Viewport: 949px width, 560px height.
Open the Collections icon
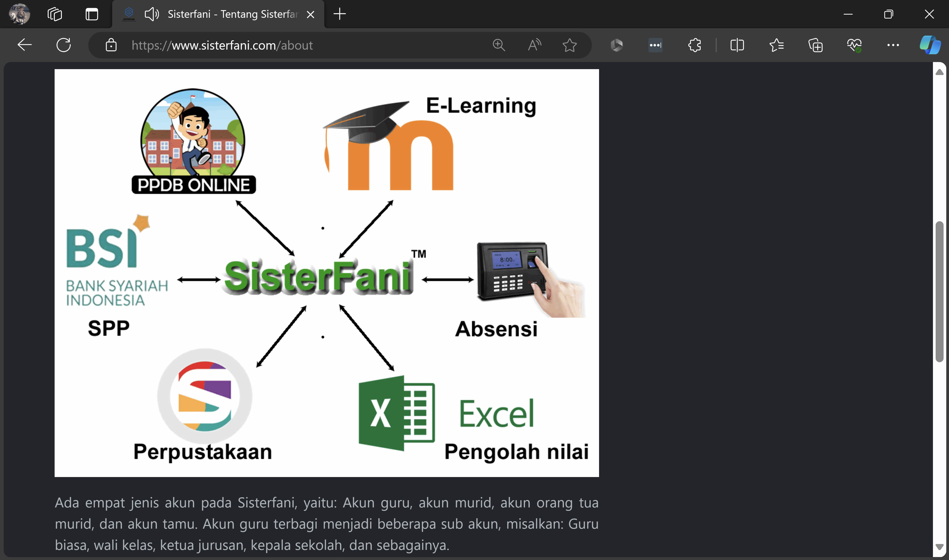pos(815,45)
